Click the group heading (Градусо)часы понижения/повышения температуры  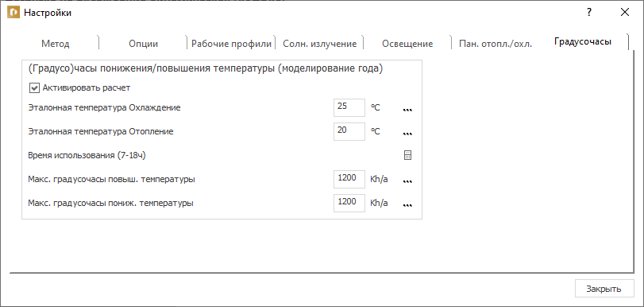pos(206,69)
